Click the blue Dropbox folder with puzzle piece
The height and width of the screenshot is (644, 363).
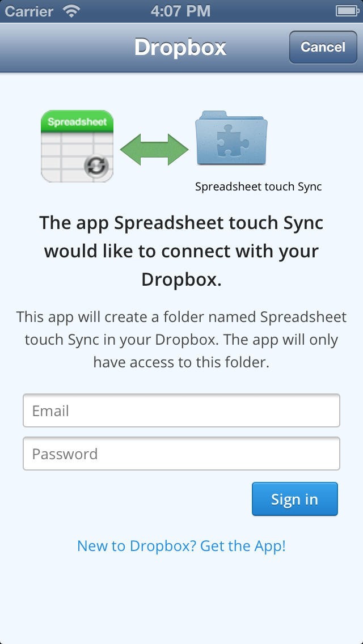coord(230,139)
